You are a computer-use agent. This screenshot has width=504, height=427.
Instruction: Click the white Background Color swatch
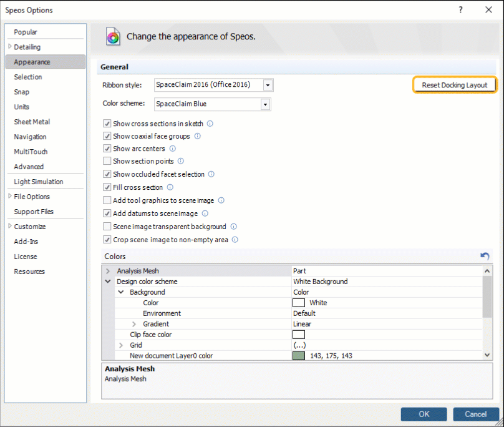tap(299, 302)
